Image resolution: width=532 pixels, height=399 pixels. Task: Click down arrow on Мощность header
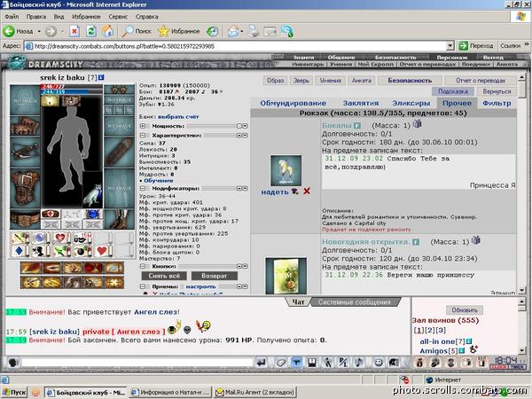pyautogui.click(x=245, y=126)
